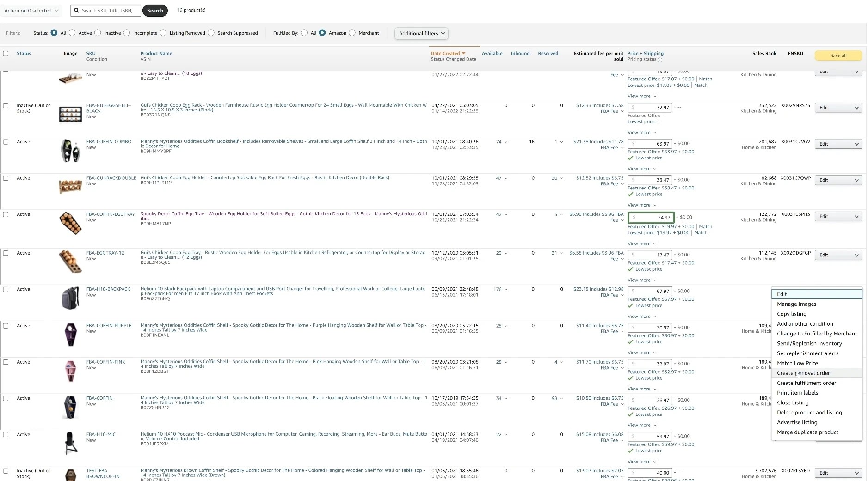Choose Manage Images from the menu

(817, 304)
